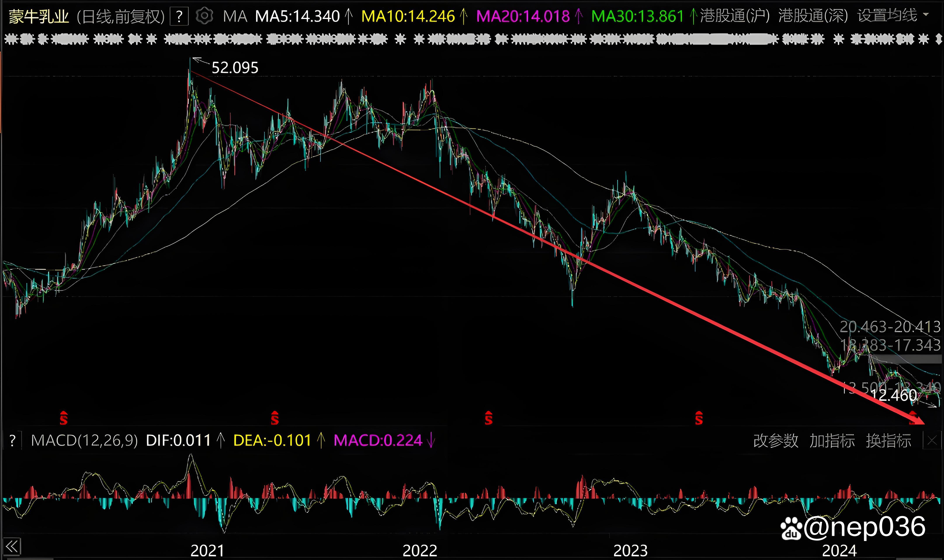Click the 20.463-20.413 gap label

click(x=890, y=327)
